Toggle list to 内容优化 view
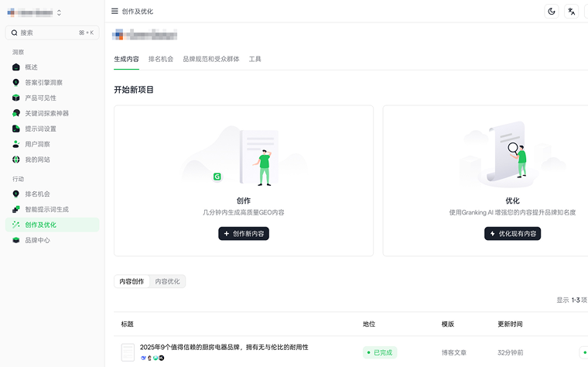This screenshot has height=367, width=588. click(x=167, y=282)
